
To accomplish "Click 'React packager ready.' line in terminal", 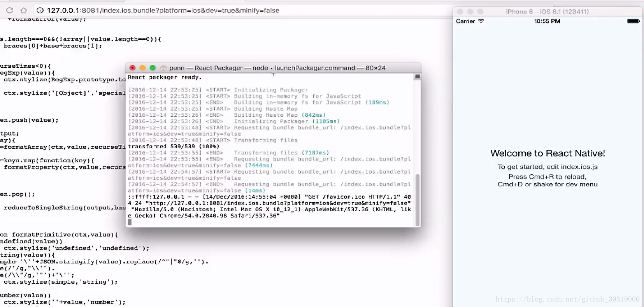I will [165, 77].
